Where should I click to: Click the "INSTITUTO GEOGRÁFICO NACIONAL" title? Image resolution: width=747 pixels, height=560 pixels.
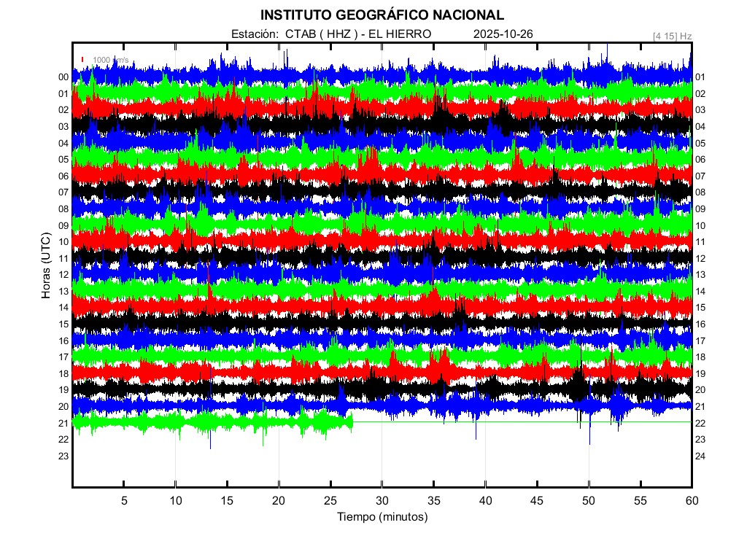coord(382,15)
